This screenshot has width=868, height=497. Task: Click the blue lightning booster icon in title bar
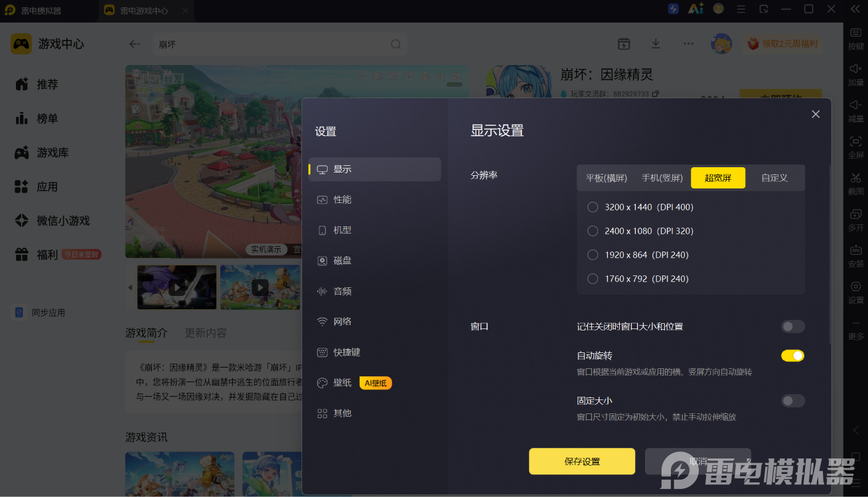point(674,9)
